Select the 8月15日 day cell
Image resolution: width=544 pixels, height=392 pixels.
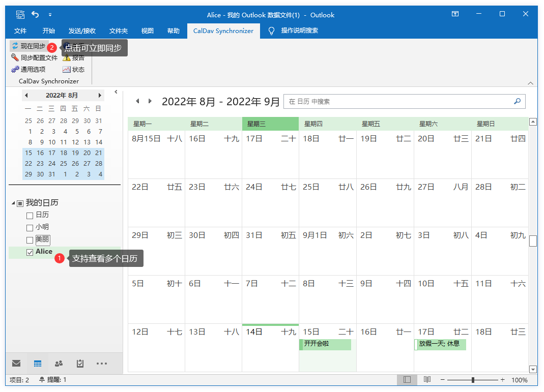coord(156,154)
